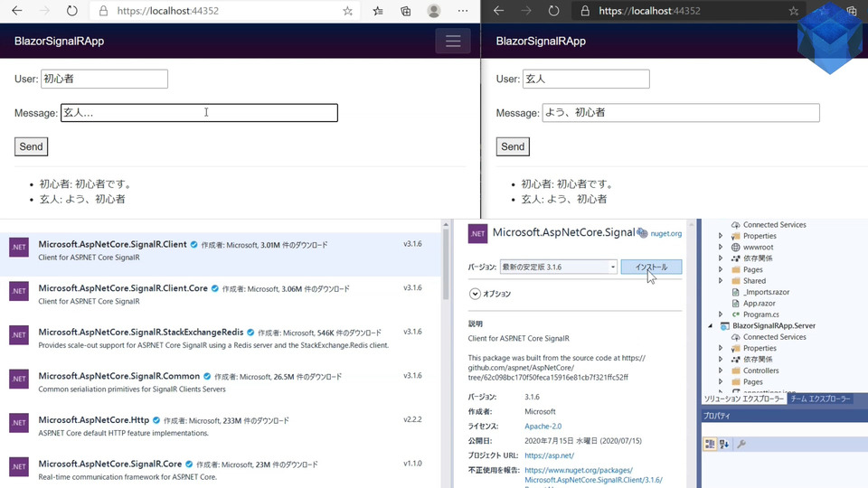Click Send button in right browser
Viewport: 868px width, 488px height.
tap(513, 146)
